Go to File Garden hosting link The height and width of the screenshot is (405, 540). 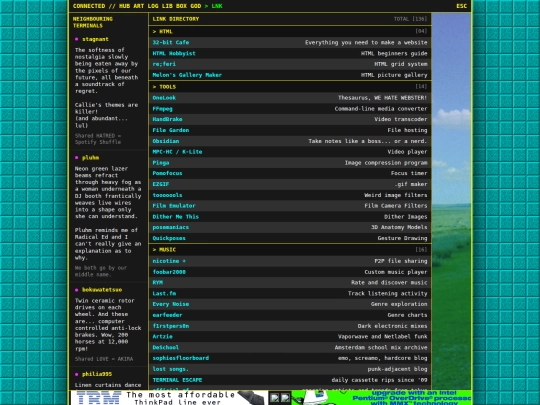[171, 130]
